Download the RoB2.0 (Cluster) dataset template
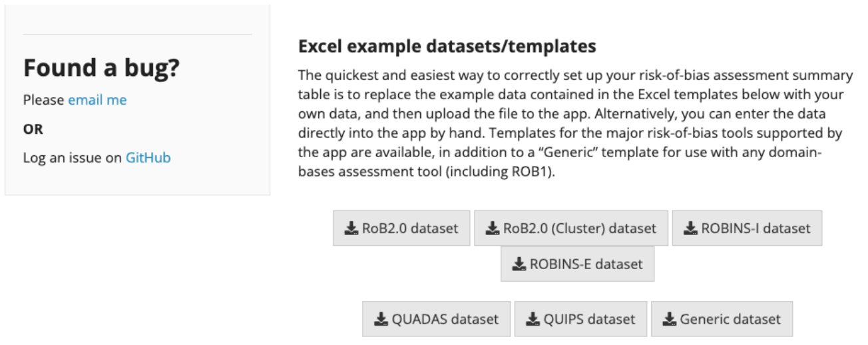868x345 pixels. (571, 228)
